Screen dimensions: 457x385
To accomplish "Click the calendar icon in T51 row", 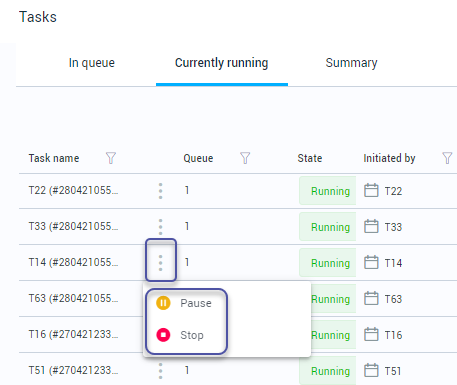I will click(371, 370).
